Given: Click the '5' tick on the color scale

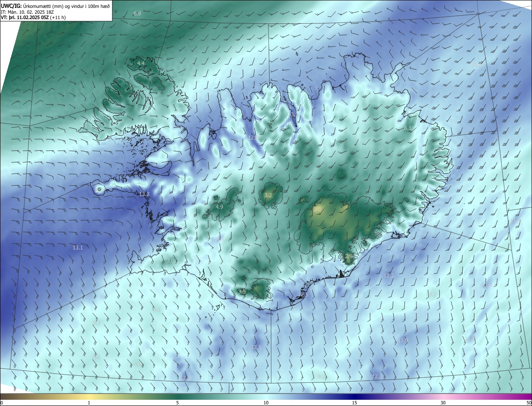Looking at the screenshot, I should (177, 403).
